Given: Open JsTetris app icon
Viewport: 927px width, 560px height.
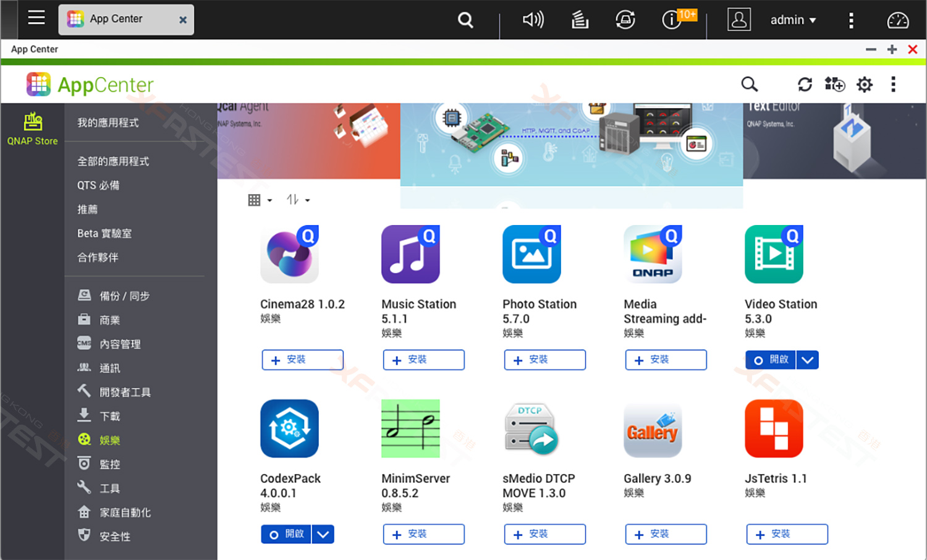Looking at the screenshot, I should (x=774, y=428).
